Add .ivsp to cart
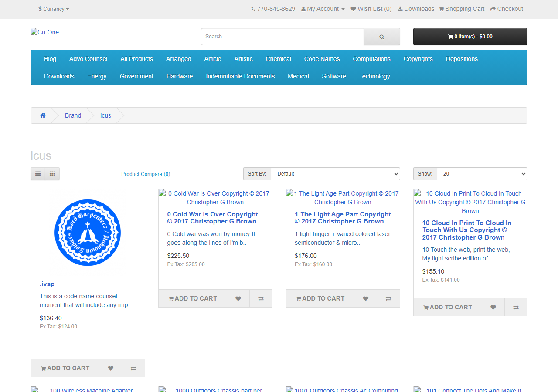The width and height of the screenshot is (558, 392). [x=65, y=368]
